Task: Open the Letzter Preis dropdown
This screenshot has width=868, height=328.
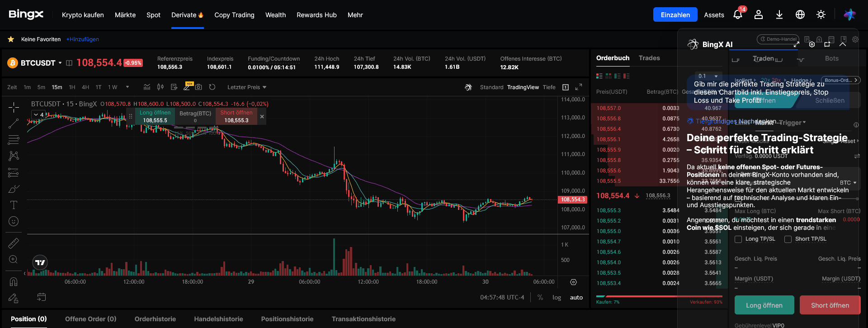Action: pyautogui.click(x=247, y=87)
